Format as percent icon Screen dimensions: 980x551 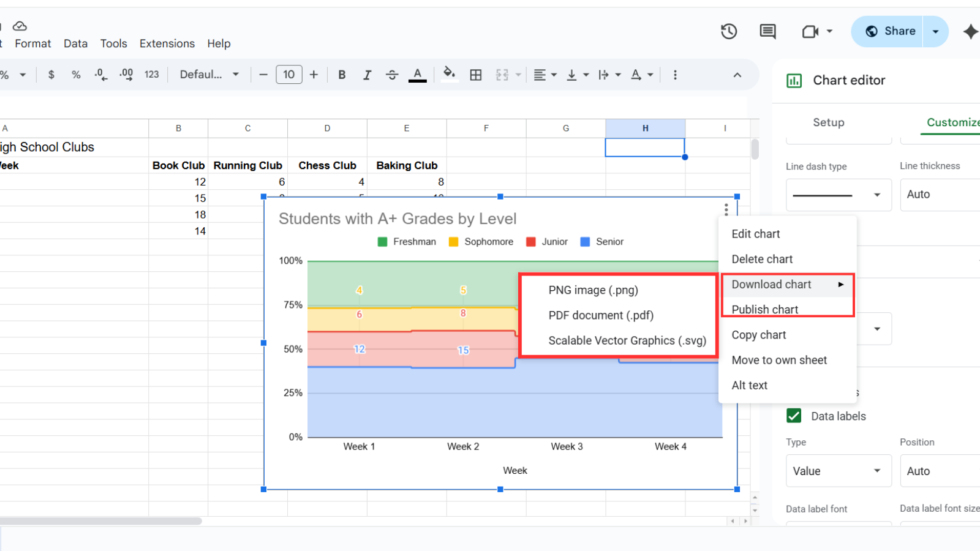pyautogui.click(x=76, y=75)
